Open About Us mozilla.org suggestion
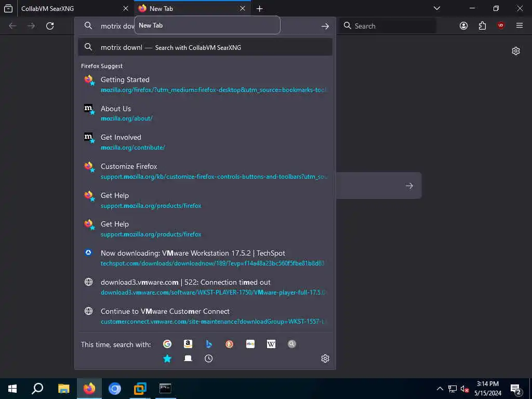Image resolution: width=532 pixels, height=399 pixels. 205,113
